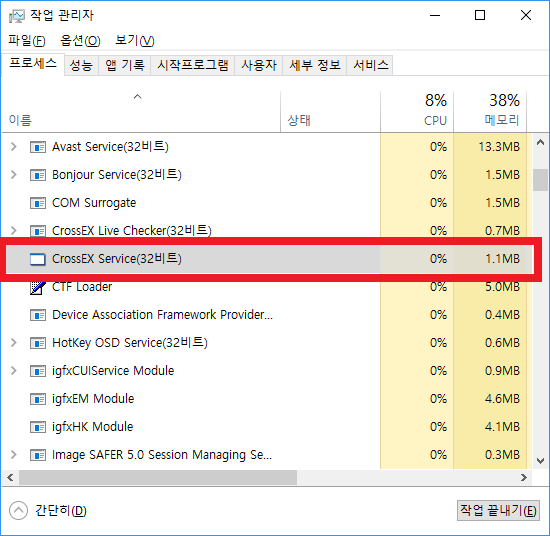The height and width of the screenshot is (536, 550).
Task: Click the CrossEX Service window icon
Action: (x=38, y=259)
